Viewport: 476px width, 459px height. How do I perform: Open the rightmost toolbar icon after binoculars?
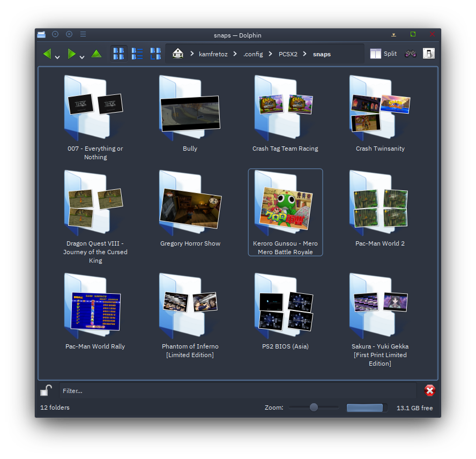tap(429, 54)
